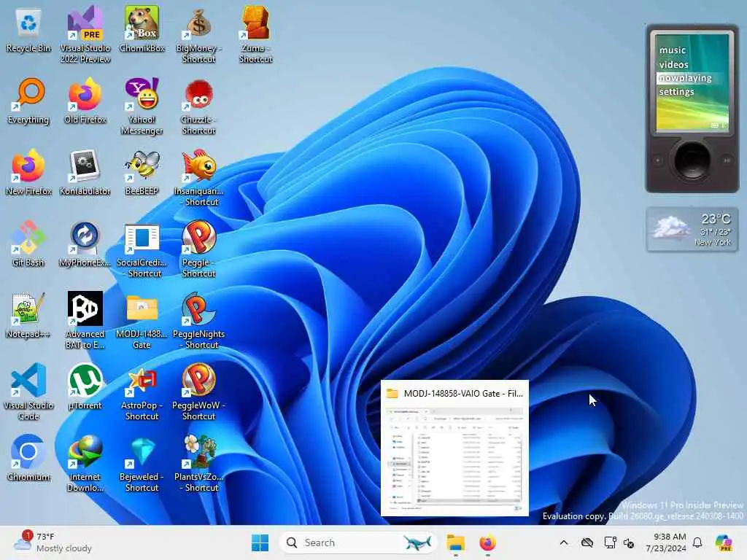Select the Chuzzle shortcut icon
Viewport: 747px width, 560px height.
[198, 106]
